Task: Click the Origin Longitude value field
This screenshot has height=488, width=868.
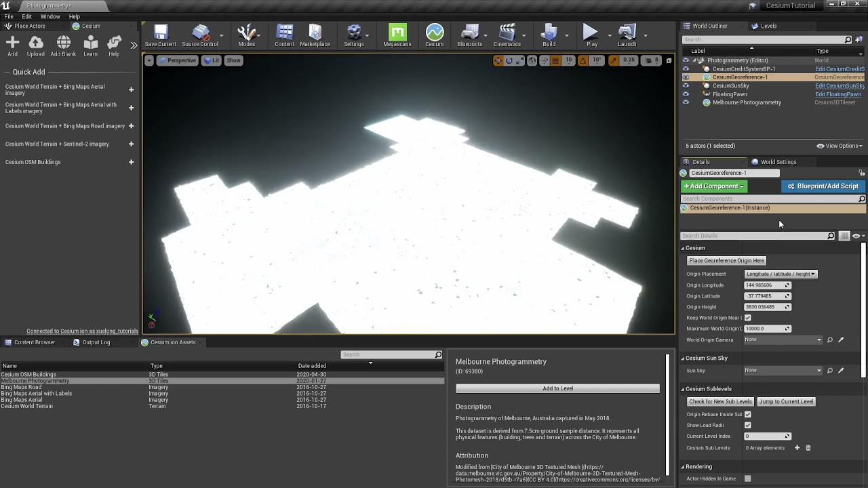Action: click(x=767, y=285)
